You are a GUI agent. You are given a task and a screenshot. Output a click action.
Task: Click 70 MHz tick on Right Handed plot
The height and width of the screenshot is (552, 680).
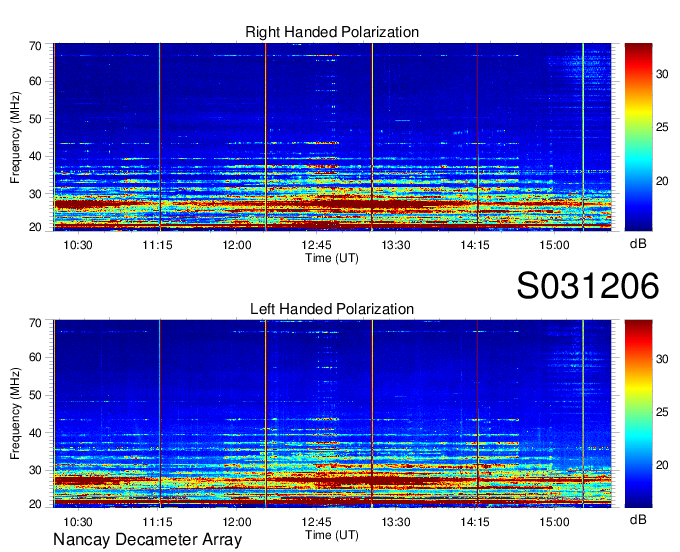pyautogui.click(x=35, y=46)
